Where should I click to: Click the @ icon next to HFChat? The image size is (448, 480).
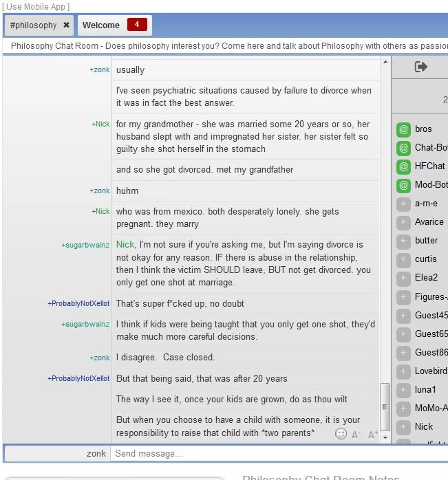403,167
